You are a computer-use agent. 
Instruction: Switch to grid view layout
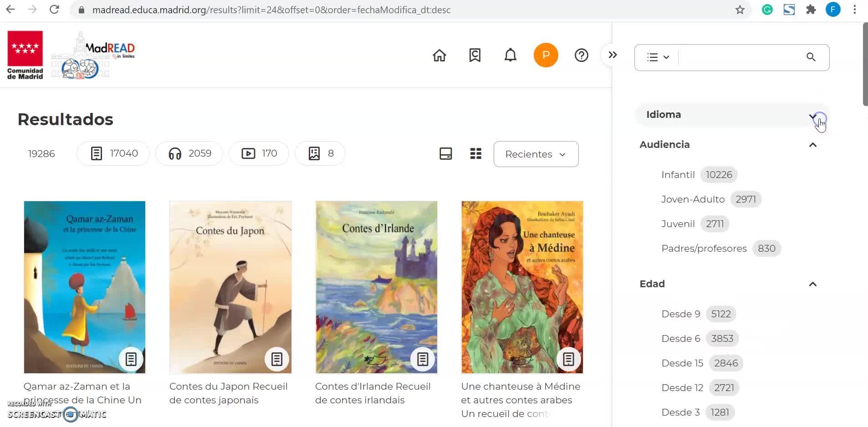coord(475,154)
